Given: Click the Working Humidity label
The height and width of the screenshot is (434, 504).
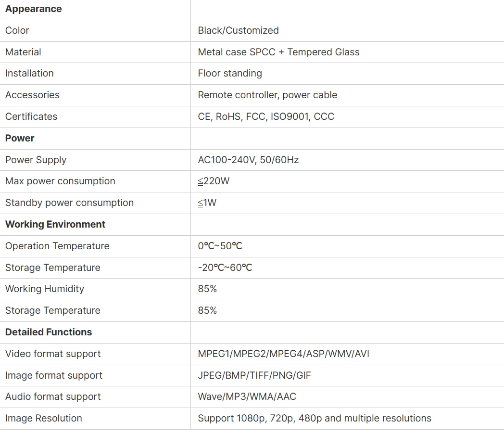Looking at the screenshot, I should (x=45, y=289).
